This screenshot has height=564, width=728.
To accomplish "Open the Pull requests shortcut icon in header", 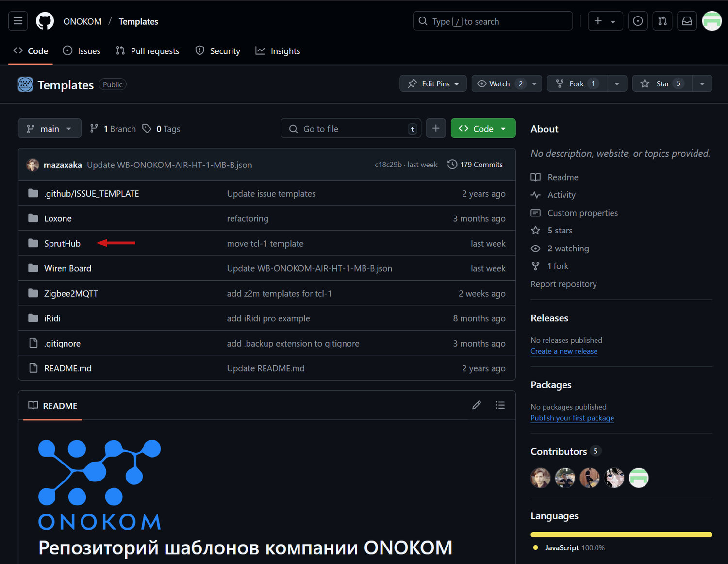I will [x=662, y=21].
